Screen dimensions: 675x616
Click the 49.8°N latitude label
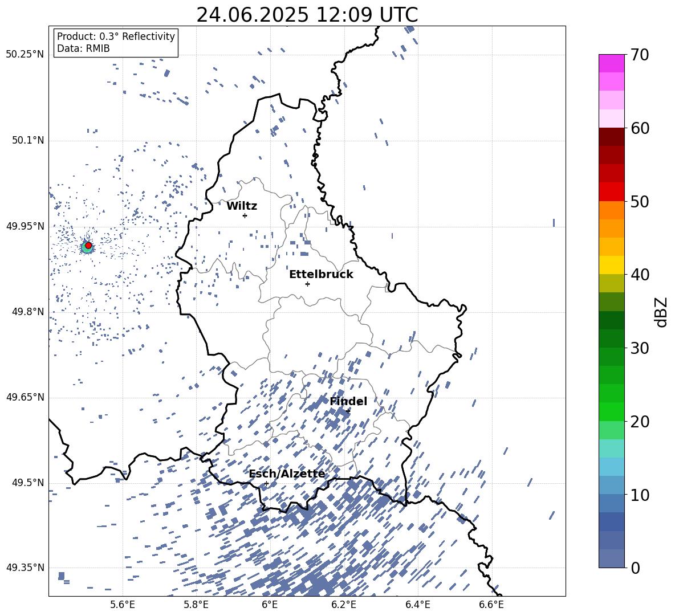(x=27, y=312)
